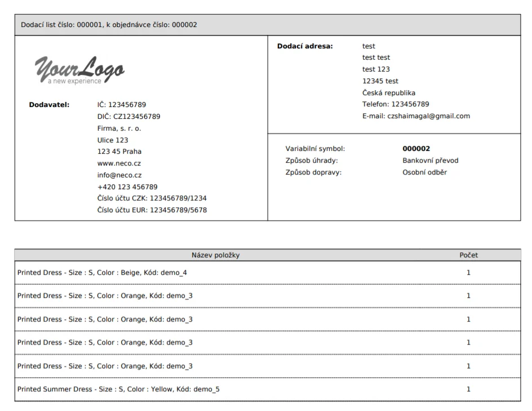Screen dimensions: 532x411
Task: Click the bold 000002 variable symbol value
Action: [416, 149]
